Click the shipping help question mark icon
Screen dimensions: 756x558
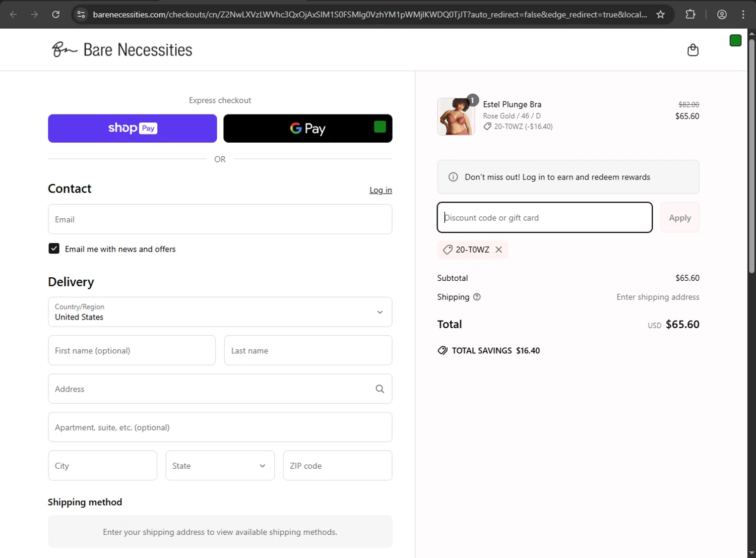pyautogui.click(x=477, y=297)
